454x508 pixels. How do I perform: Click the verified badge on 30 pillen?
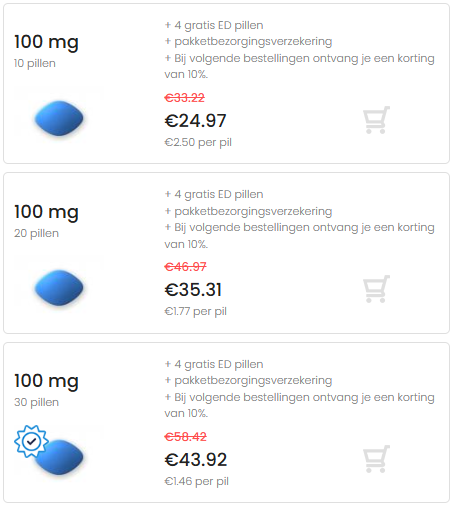tap(31, 441)
